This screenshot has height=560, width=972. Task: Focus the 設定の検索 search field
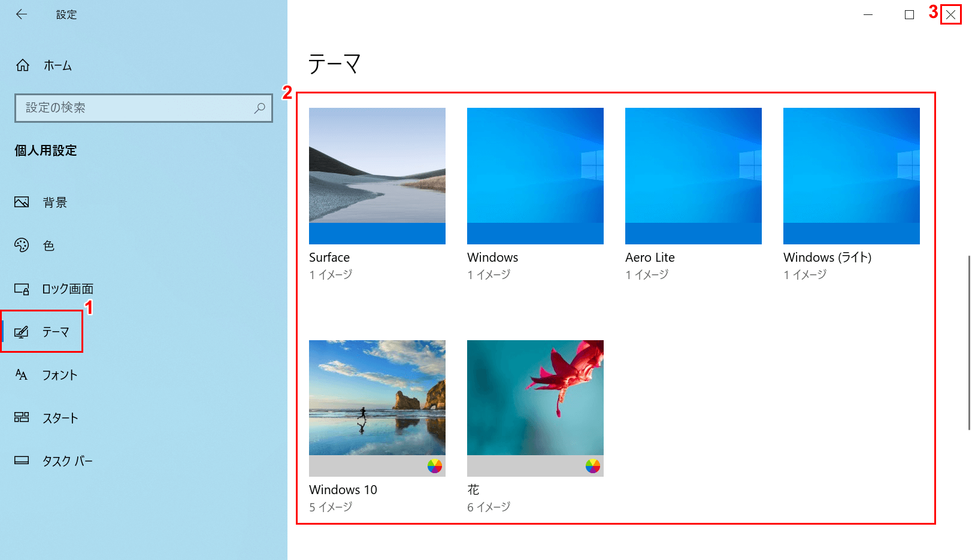point(144,108)
